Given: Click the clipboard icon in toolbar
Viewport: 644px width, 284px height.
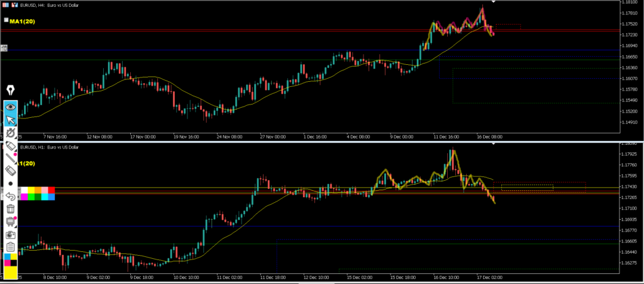Looking at the screenshot, I should 10,247.
